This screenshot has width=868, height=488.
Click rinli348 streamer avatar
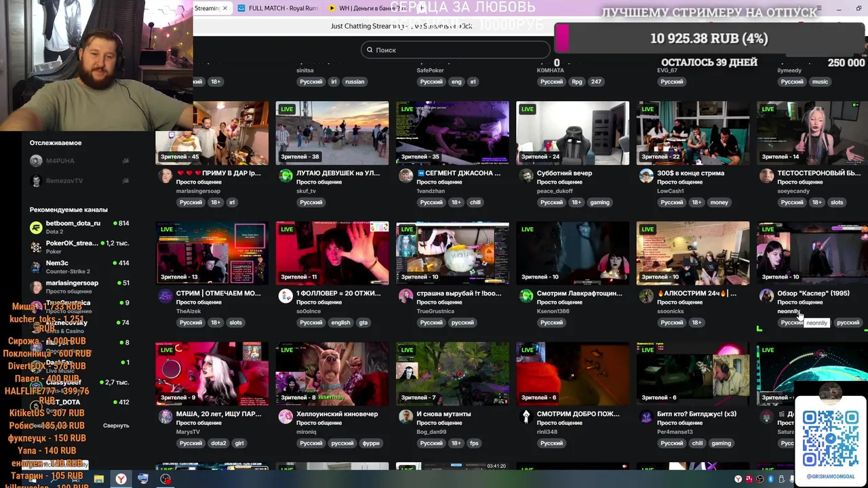pyautogui.click(x=526, y=417)
